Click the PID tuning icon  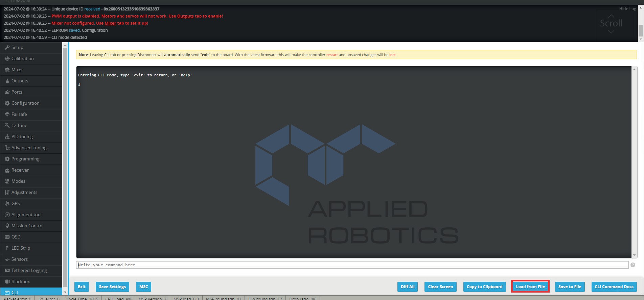tap(7, 137)
